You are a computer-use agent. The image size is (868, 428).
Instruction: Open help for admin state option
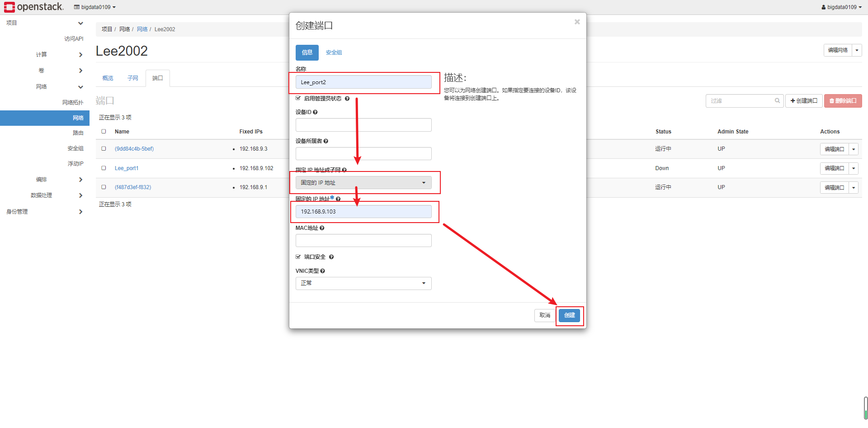point(347,99)
